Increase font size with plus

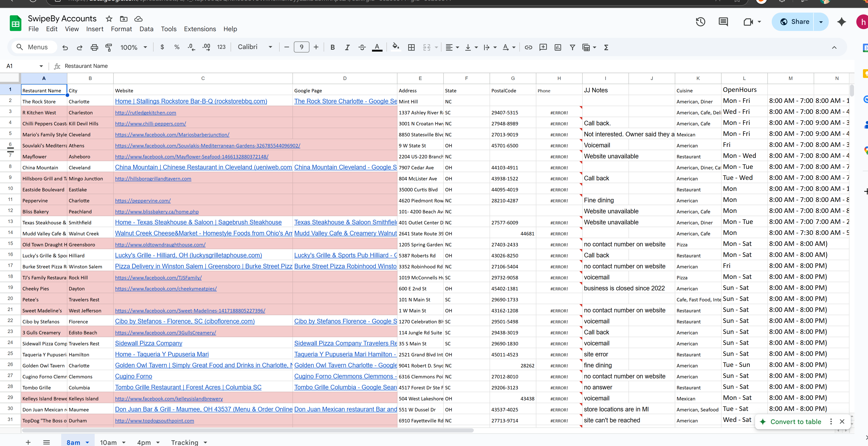[316, 47]
